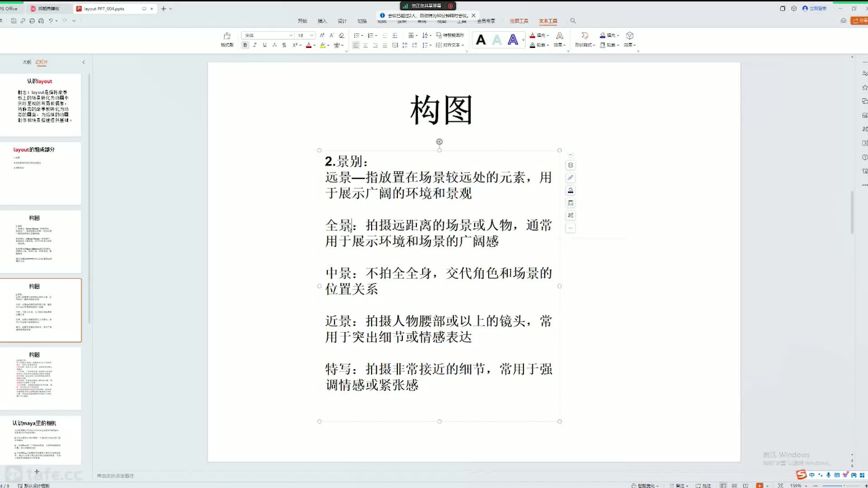Collapse the slide panel with chevron
The height and width of the screenshot is (488, 868).
[84, 62]
